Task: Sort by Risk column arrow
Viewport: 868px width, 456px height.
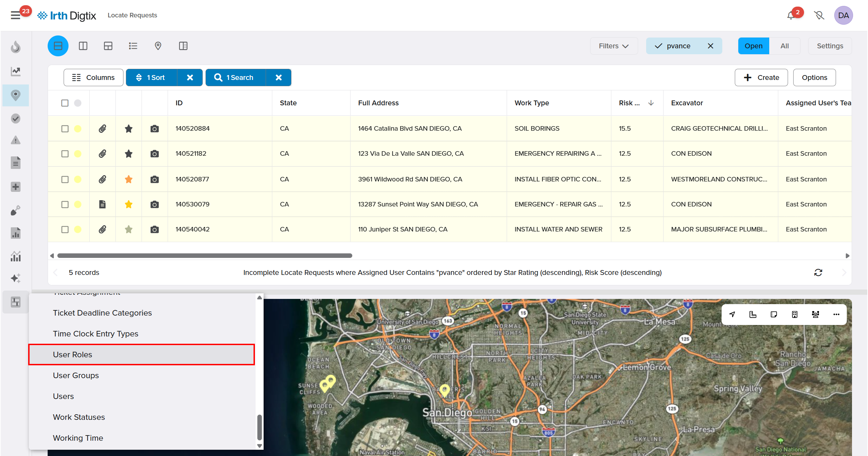Action: [651, 103]
